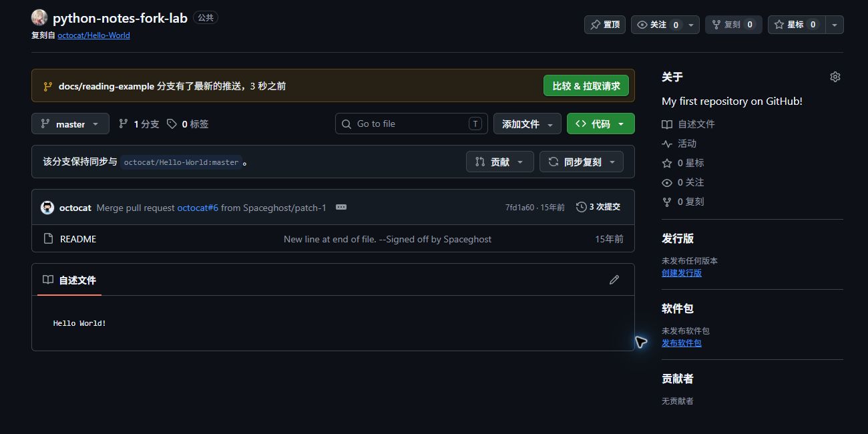The image size is (868, 434).
Task: Click the octocat/Hello-World:master code label
Action: pyautogui.click(x=181, y=162)
